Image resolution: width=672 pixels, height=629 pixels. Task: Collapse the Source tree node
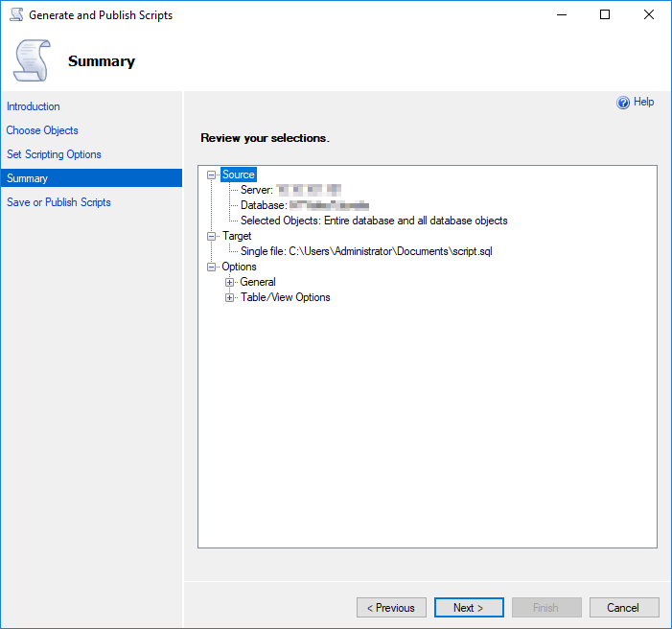pos(211,175)
